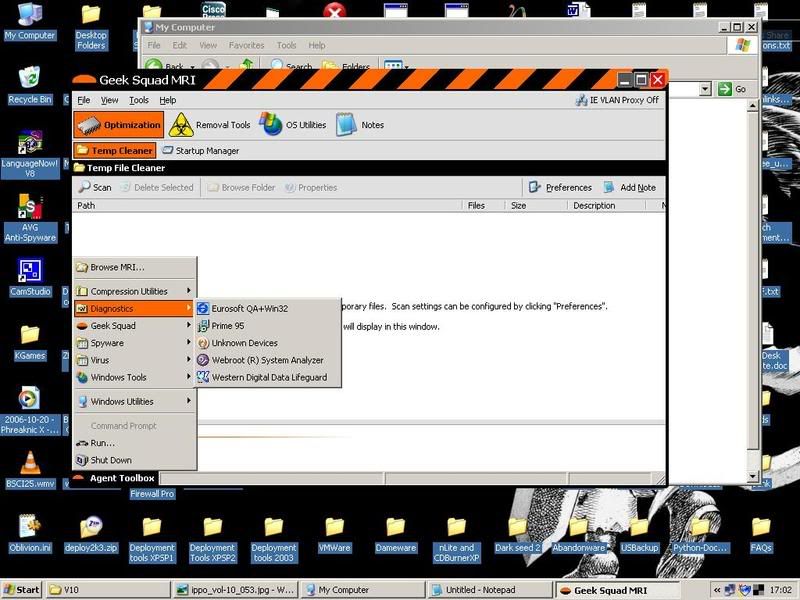Launch Eurosoft QA+Win32 from Diagnostics

coord(268,309)
